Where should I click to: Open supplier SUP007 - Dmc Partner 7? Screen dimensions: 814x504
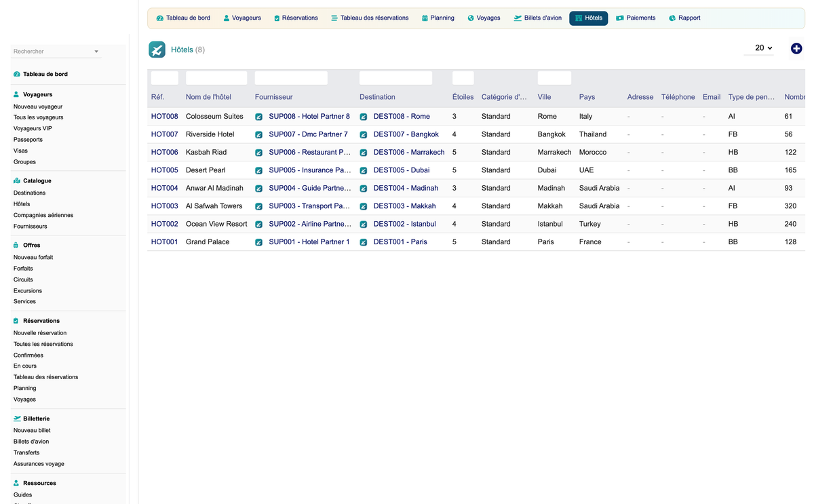(309, 134)
